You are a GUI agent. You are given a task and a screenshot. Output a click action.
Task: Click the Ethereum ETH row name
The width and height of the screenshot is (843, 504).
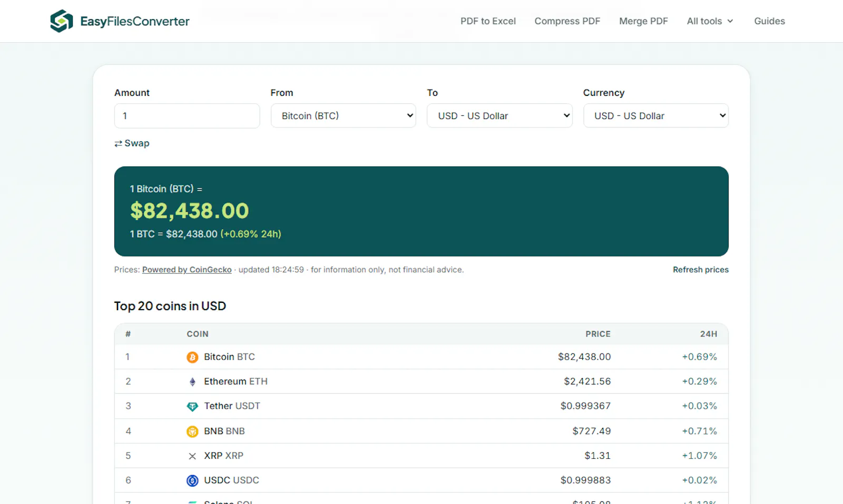coord(236,381)
